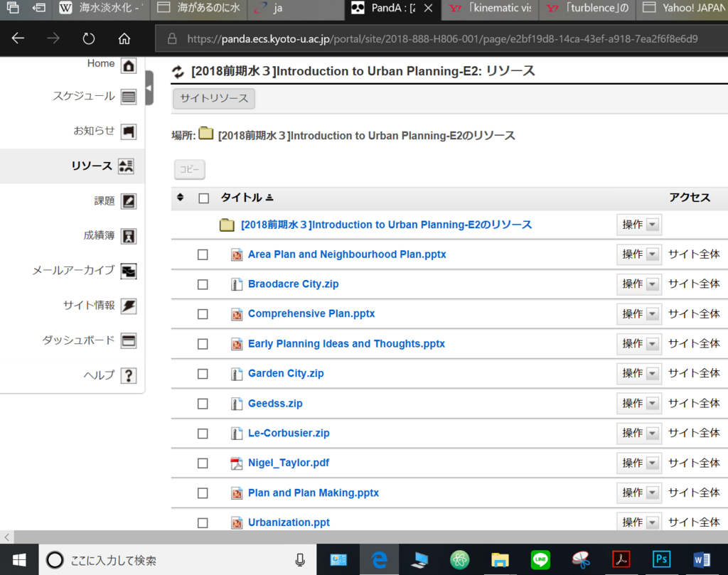Open Photoshop from the taskbar

click(661, 559)
